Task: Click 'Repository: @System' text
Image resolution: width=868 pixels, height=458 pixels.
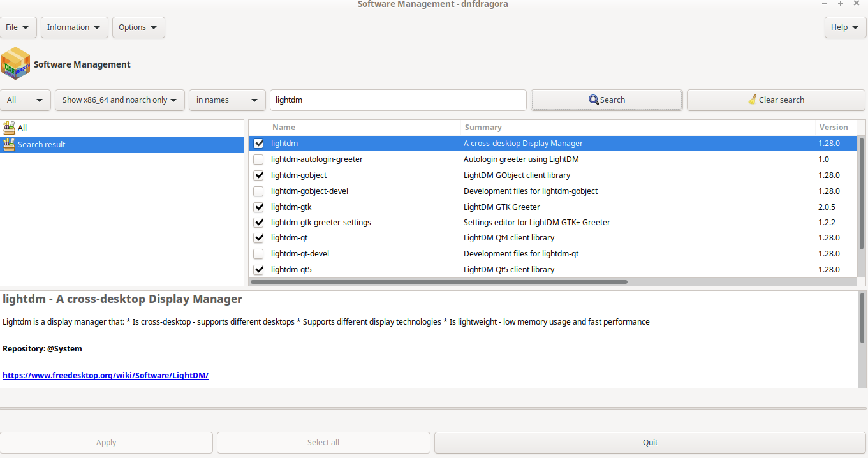Action: point(42,349)
